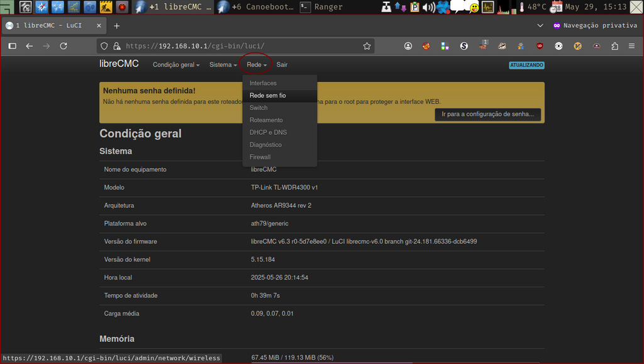Click the back navigation arrow
Image resolution: width=644 pixels, height=364 pixels.
click(30, 45)
